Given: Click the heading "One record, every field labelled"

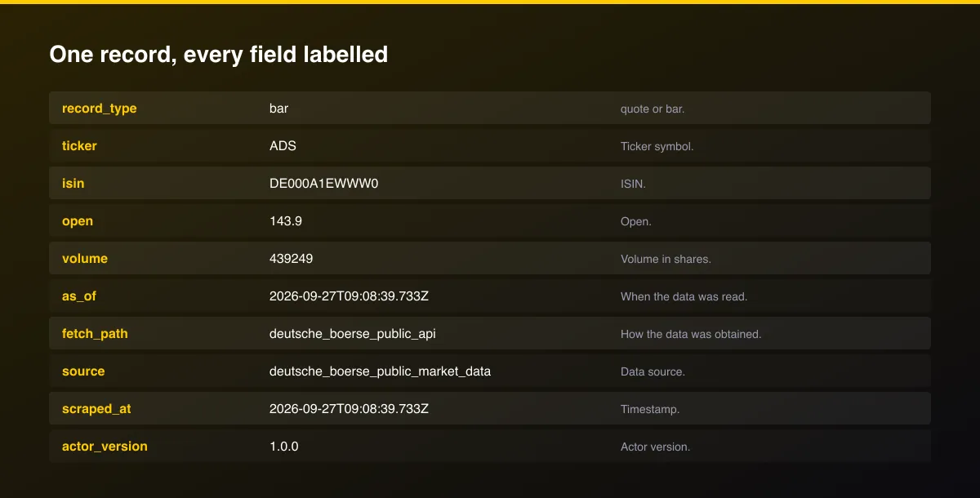Looking at the screenshot, I should tap(218, 55).
